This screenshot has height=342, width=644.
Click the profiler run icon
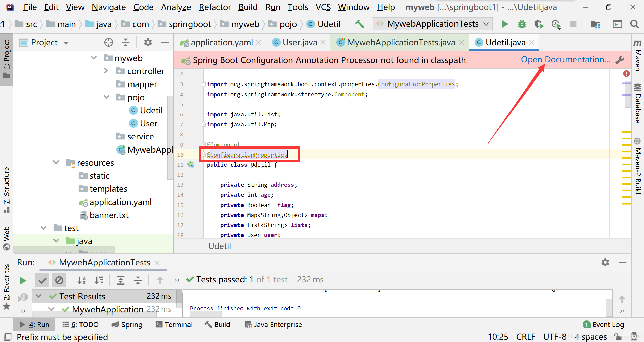coord(556,24)
